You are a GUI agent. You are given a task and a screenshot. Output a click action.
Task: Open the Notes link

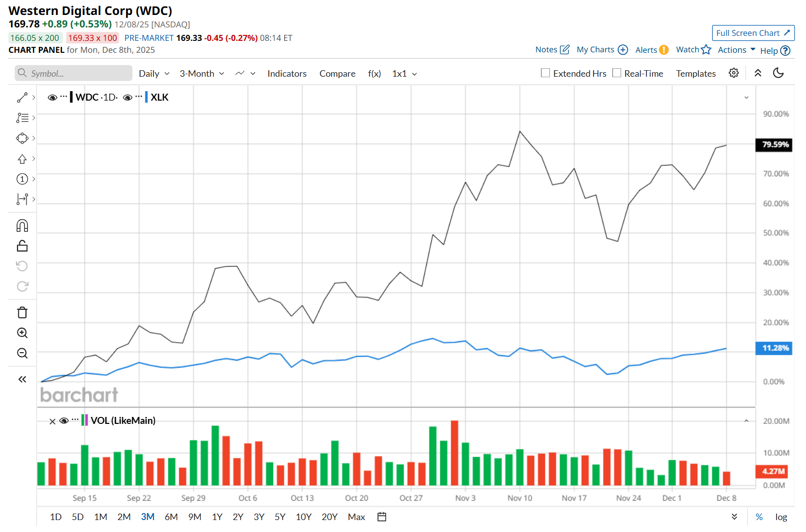click(x=552, y=50)
